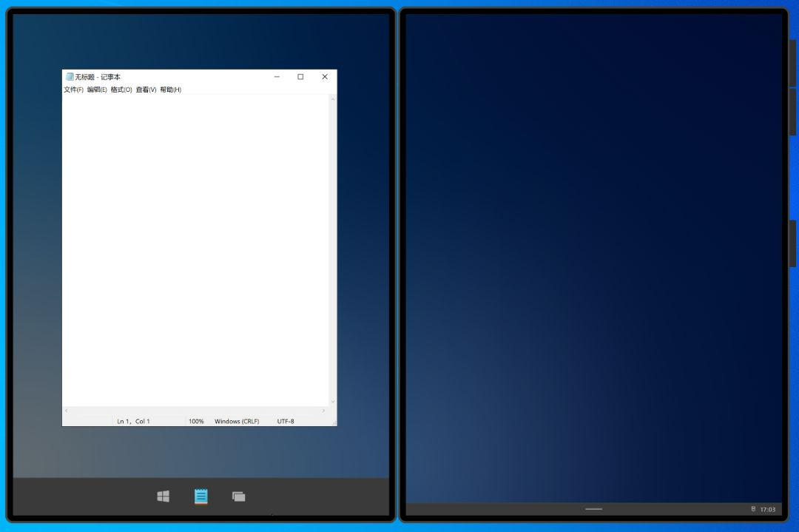Click the 100% zoom status bar entry

(196, 422)
